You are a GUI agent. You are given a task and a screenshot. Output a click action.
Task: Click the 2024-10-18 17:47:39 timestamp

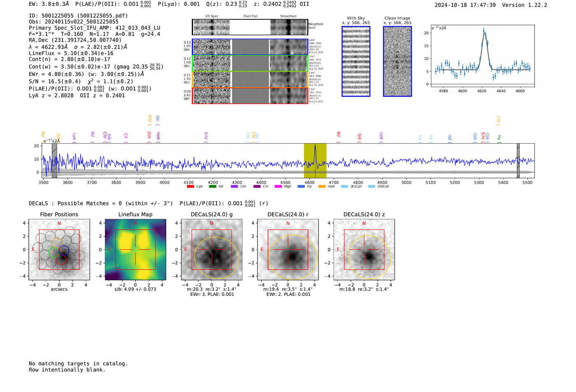[x=465, y=5]
